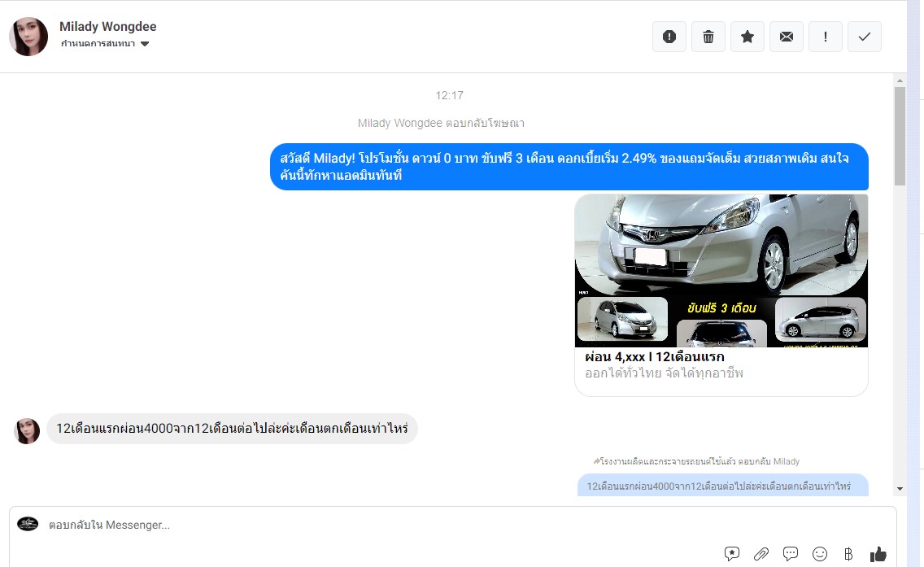Screen dimensions: 924x567
Task: Send a thumbs-up like
Action: (x=878, y=553)
